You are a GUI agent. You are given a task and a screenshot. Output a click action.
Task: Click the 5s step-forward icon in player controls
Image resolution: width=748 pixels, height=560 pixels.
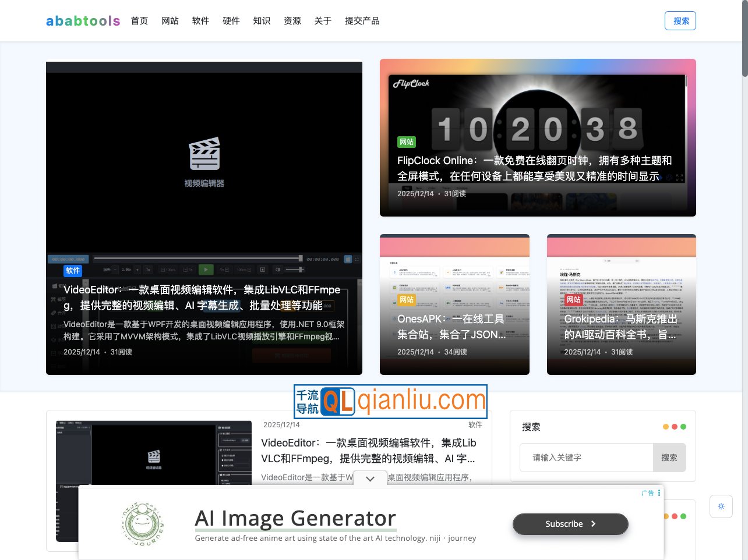click(x=224, y=269)
